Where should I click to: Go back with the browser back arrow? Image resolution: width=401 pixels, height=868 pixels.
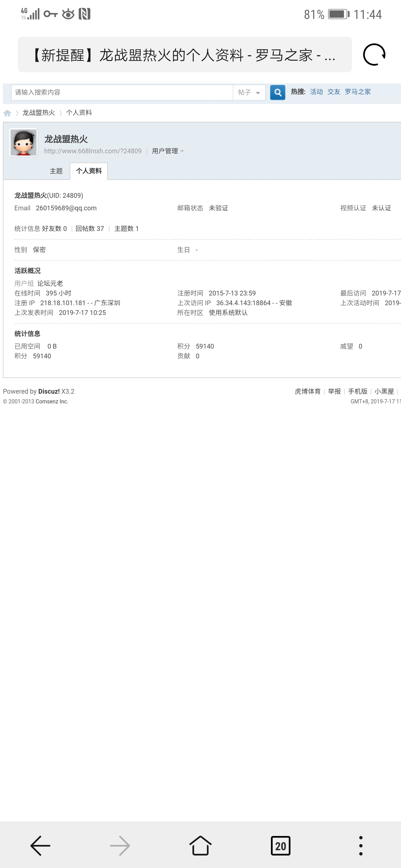coord(40,845)
